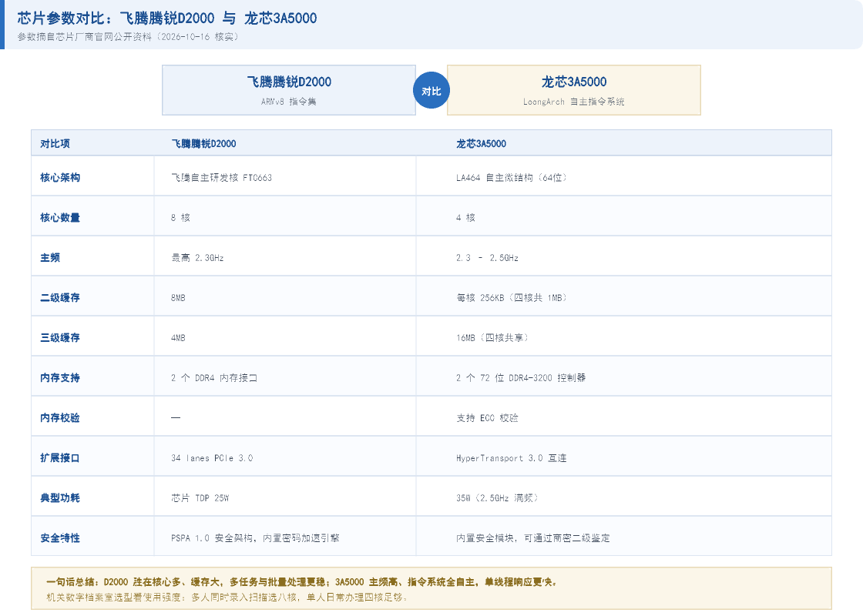Click the 内存校验 row label

point(60,418)
